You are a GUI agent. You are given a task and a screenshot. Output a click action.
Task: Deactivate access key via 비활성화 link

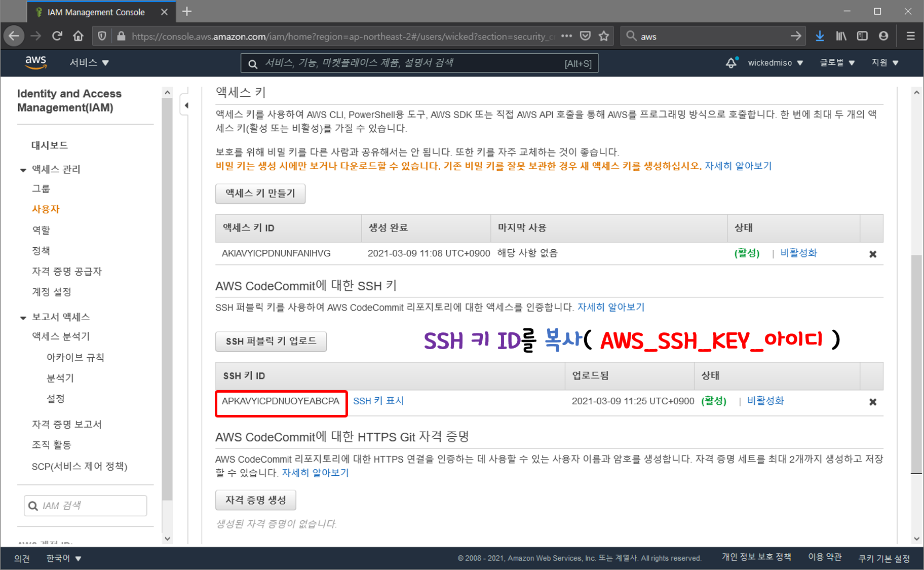click(x=799, y=253)
